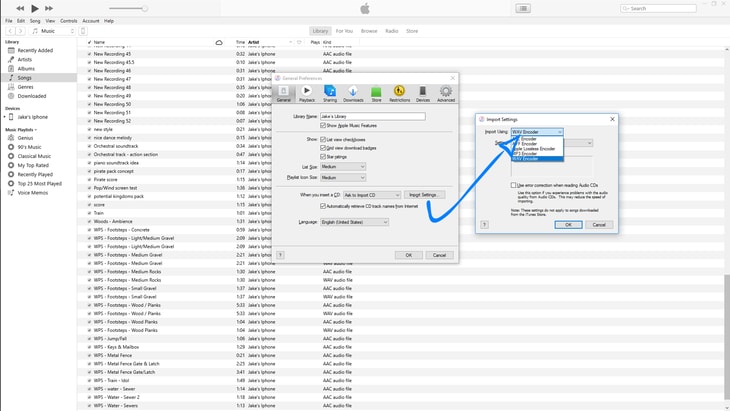The image size is (730, 411).
Task: Toggle List view checkboxes option
Action: click(x=323, y=140)
